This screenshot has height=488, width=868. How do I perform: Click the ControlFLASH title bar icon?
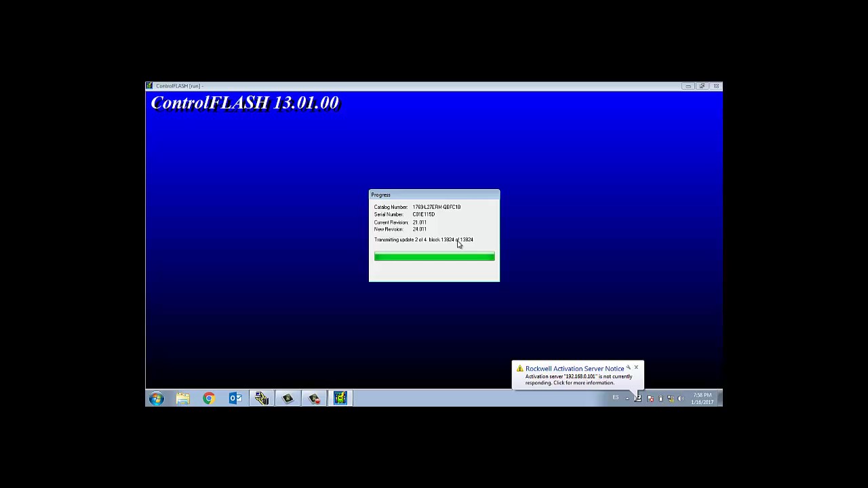(149, 86)
